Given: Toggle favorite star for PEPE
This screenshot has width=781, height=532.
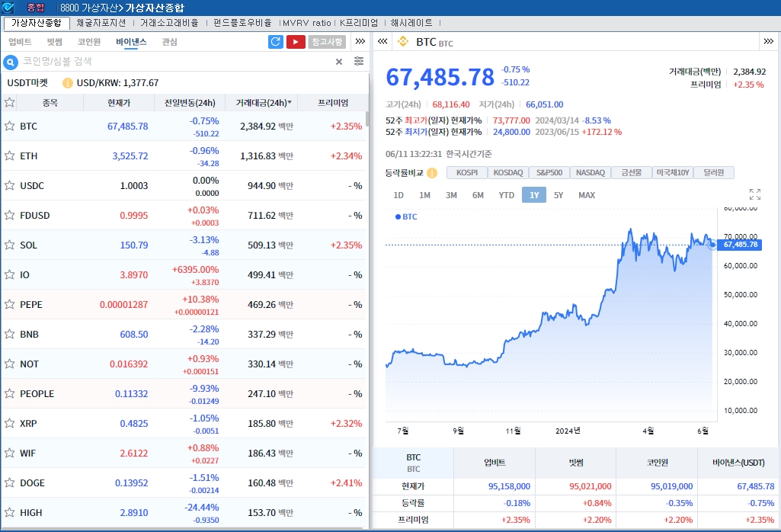Looking at the screenshot, I should (9, 304).
